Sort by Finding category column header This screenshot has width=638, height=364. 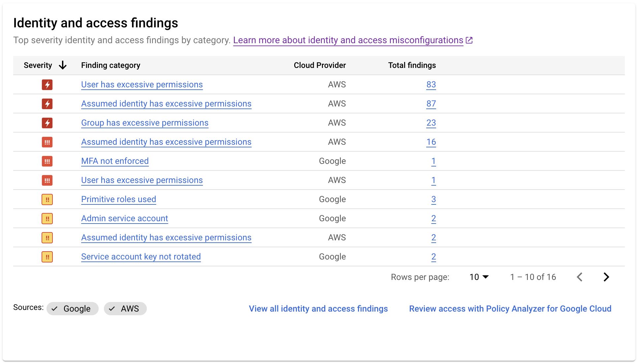pyautogui.click(x=111, y=65)
